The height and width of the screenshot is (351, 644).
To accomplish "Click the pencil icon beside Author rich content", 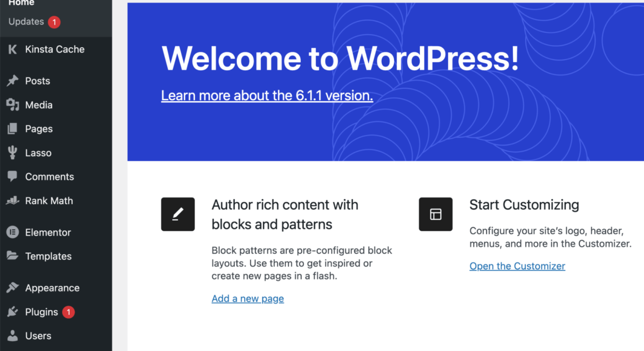I will pos(178,214).
